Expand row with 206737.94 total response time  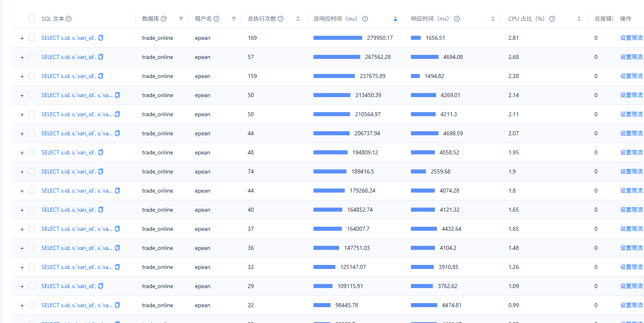click(x=22, y=134)
